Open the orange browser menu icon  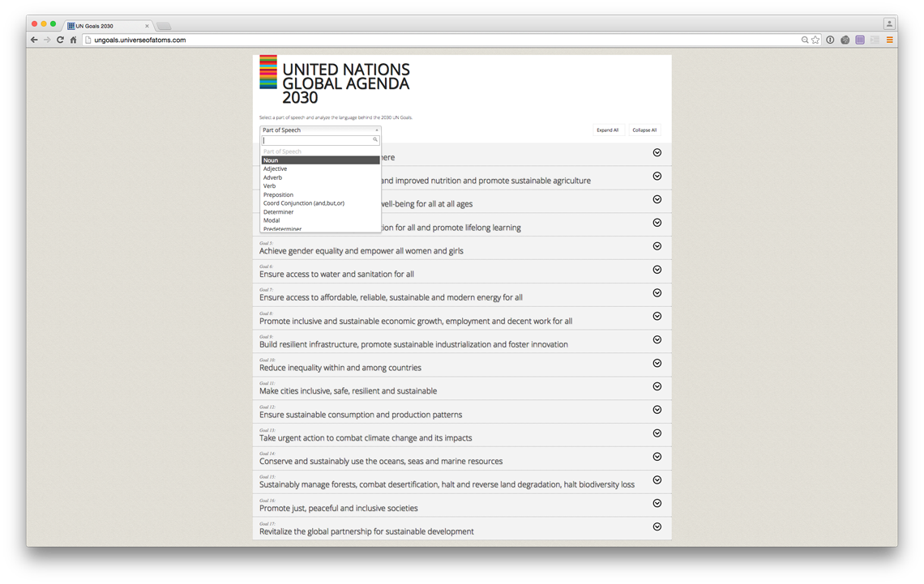coord(890,40)
